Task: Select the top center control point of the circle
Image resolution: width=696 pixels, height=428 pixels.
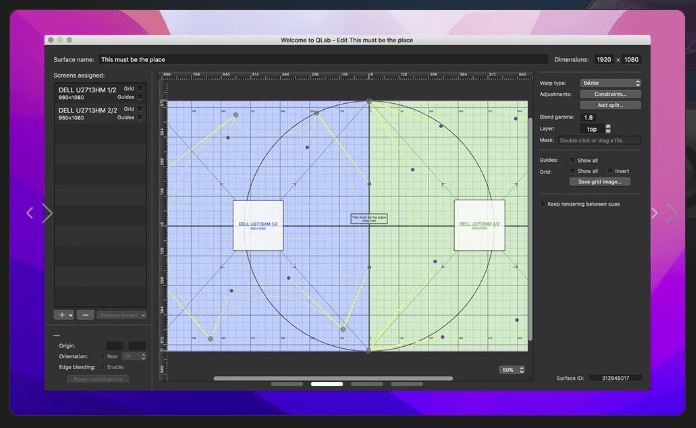Action: point(369,101)
